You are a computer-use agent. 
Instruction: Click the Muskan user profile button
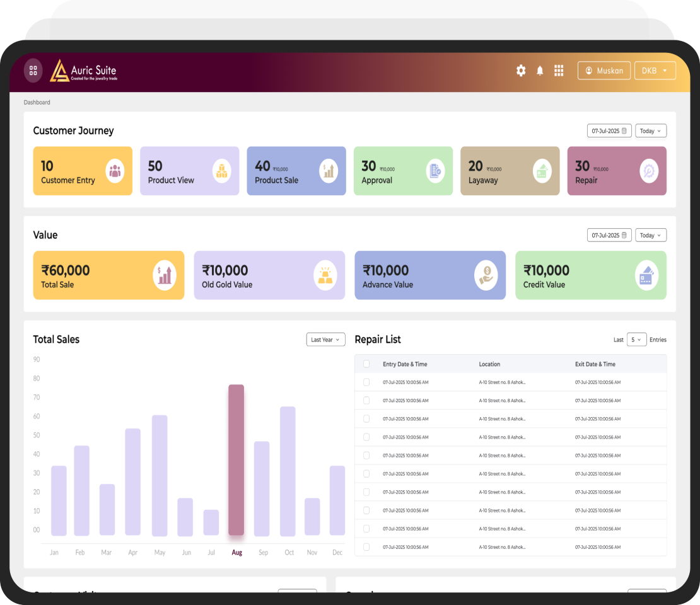pos(604,71)
